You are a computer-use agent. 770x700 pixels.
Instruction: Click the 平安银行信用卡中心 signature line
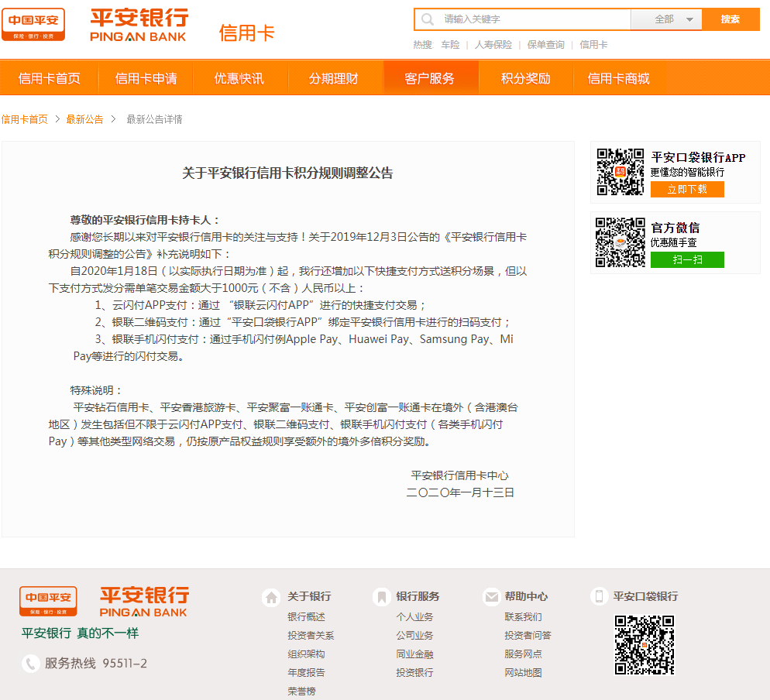coord(460,475)
